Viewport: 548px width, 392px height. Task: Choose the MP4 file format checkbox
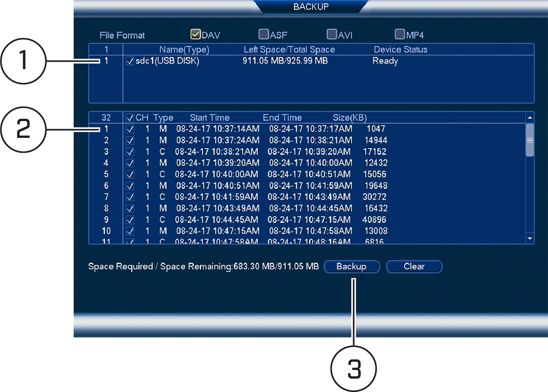400,34
